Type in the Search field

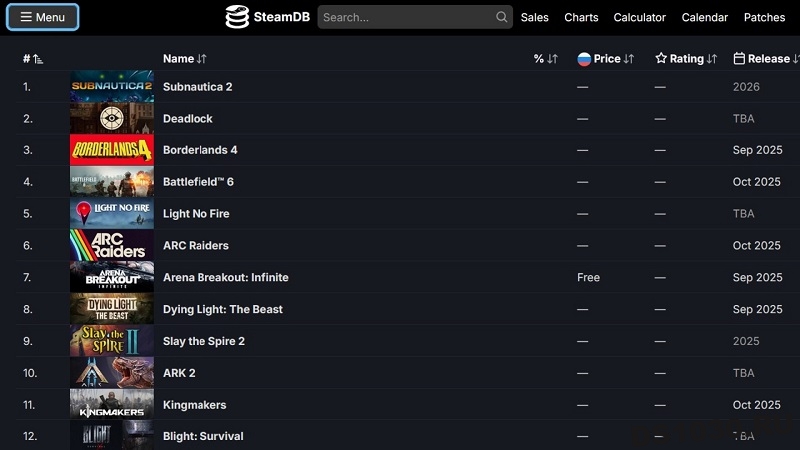(x=405, y=17)
